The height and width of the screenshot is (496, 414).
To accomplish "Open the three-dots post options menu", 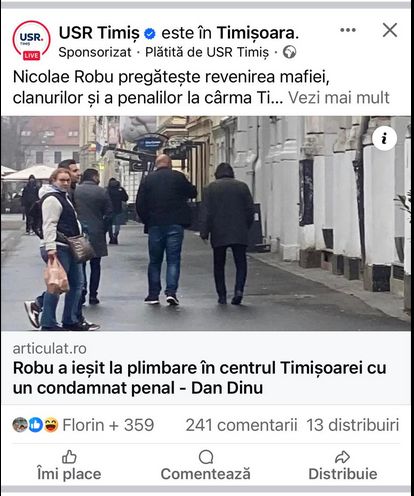I will pyautogui.click(x=348, y=30).
